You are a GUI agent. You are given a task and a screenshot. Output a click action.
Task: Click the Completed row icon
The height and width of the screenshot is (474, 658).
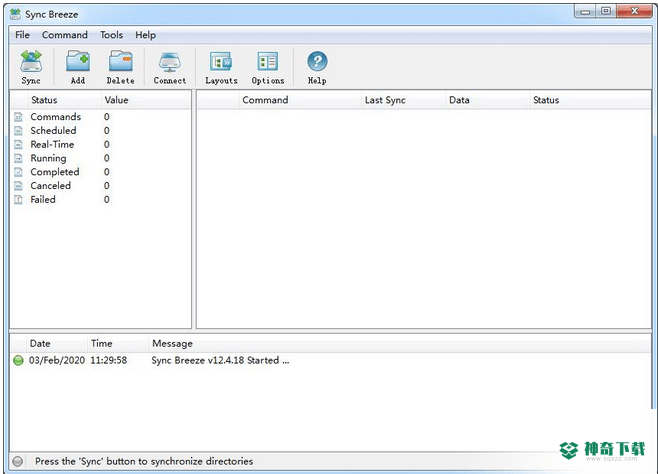pos(18,172)
